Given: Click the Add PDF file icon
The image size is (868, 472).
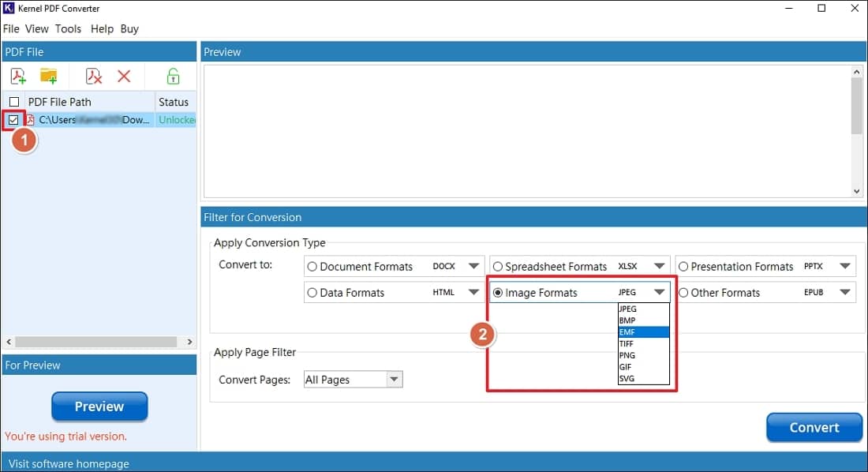Looking at the screenshot, I should pos(18,76).
